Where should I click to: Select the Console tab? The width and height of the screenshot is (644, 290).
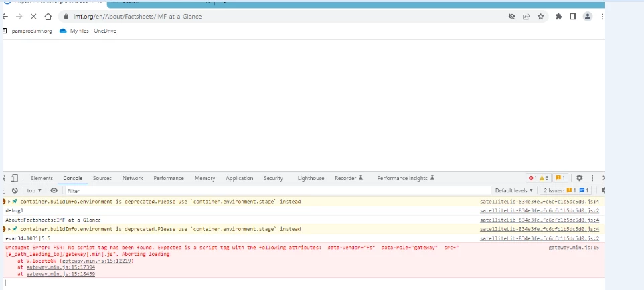[73, 178]
